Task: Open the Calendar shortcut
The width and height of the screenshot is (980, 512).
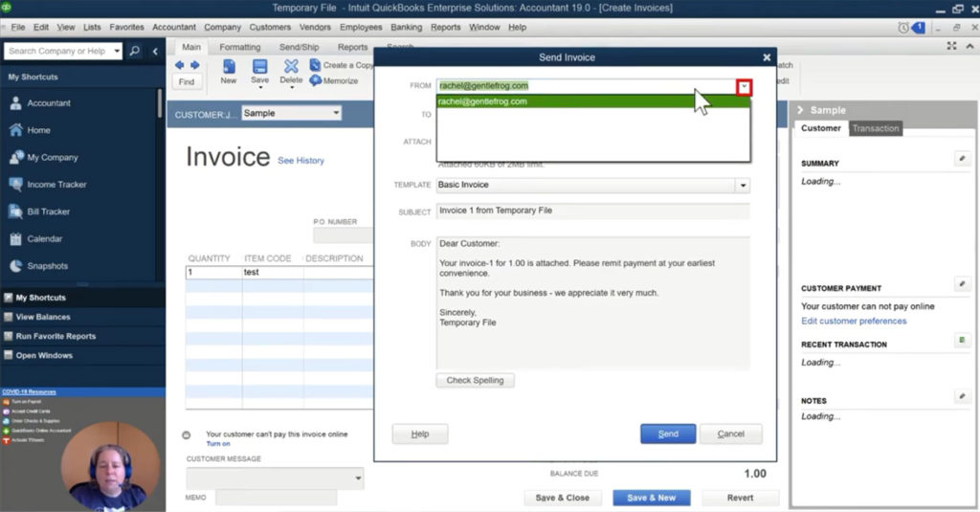Action: [44, 238]
